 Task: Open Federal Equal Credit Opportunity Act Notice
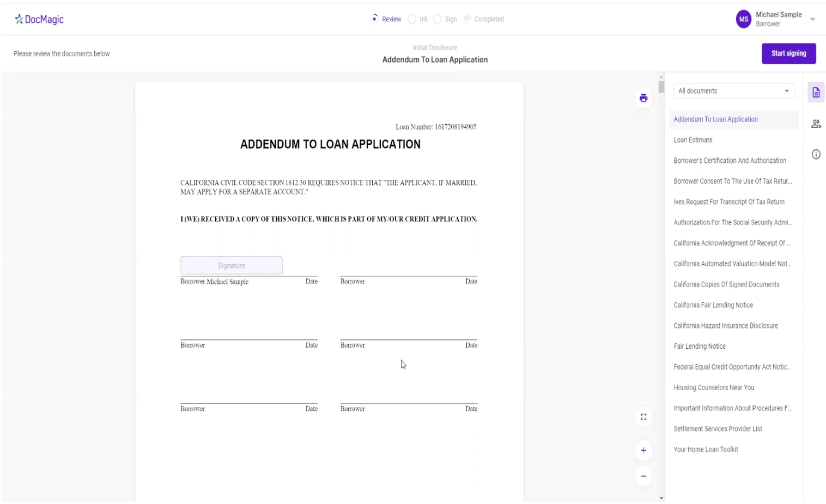[x=734, y=367]
